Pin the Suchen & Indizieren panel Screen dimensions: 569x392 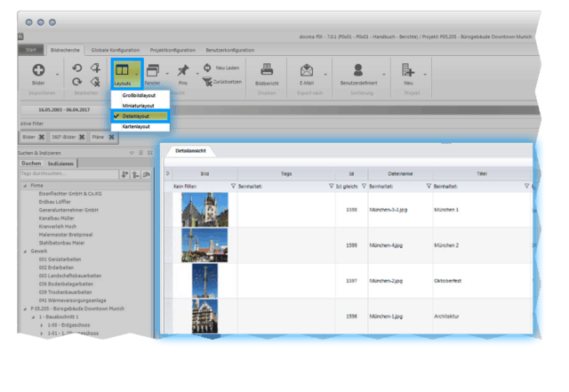click(x=141, y=153)
